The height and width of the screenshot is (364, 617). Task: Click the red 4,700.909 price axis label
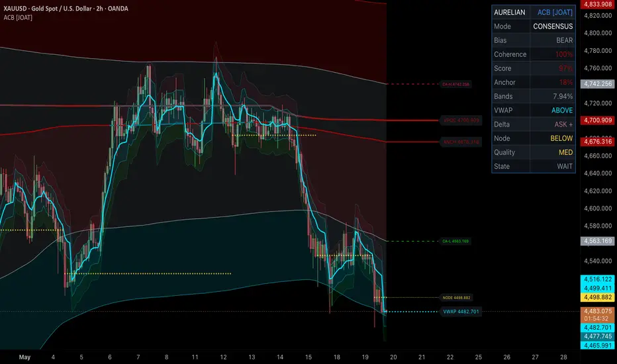click(x=598, y=120)
